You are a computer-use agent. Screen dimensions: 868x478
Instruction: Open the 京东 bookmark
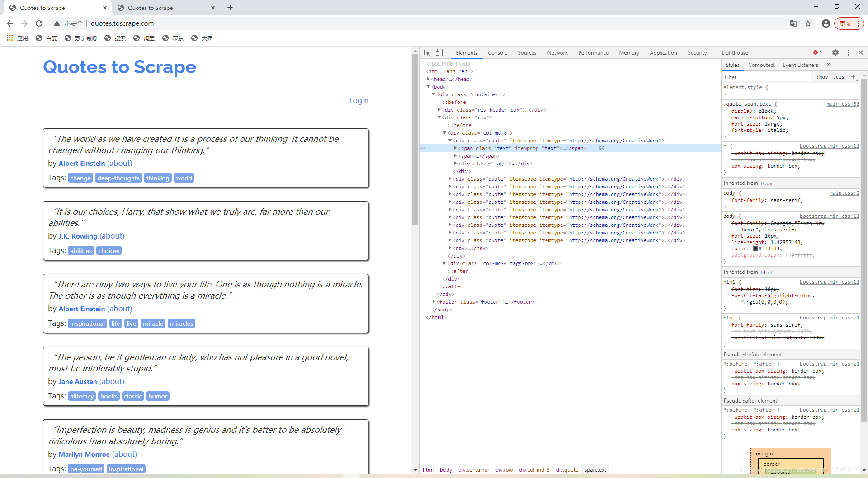tap(173, 38)
